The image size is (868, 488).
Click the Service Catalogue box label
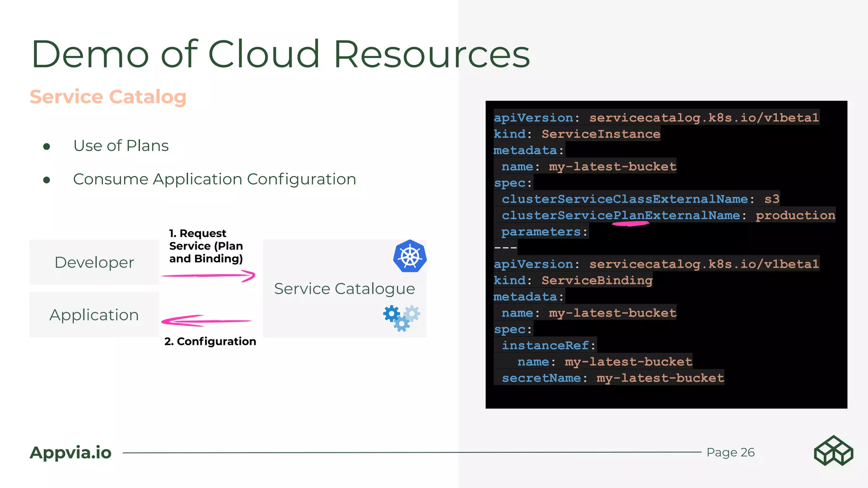tap(345, 289)
